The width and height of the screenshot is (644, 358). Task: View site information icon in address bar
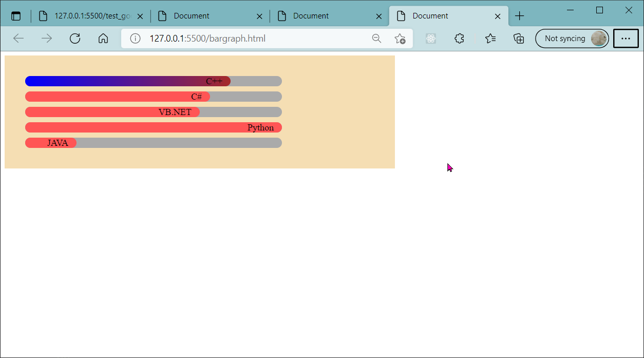(x=135, y=39)
